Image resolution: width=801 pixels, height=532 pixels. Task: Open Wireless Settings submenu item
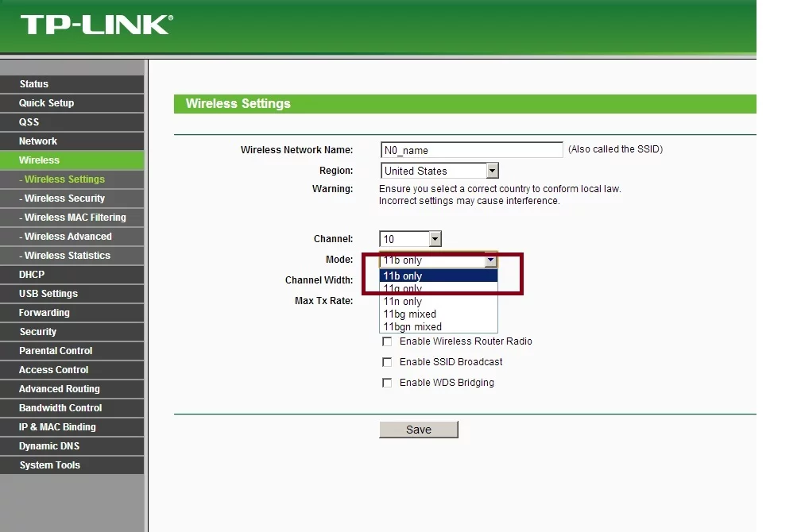click(72, 179)
